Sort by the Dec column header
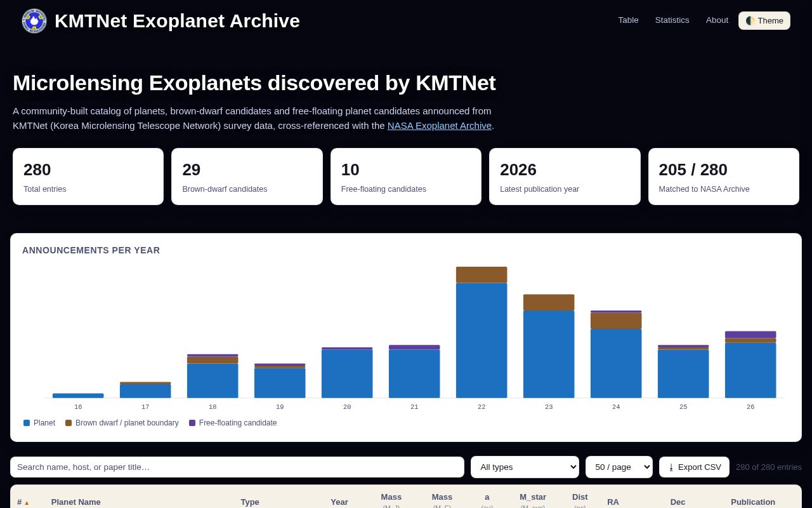The height and width of the screenshot is (508, 812). click(x=678, y=502)
